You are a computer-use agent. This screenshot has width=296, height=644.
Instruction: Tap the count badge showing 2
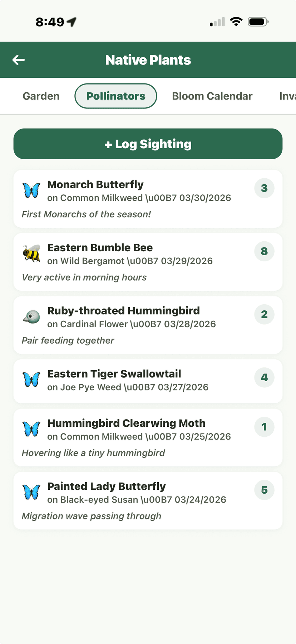tap(264, 314)
